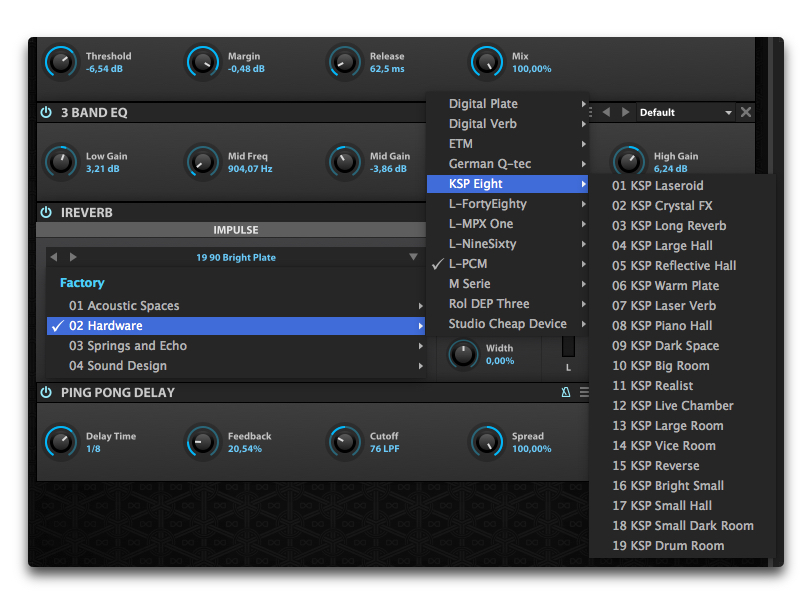The width and height of the screenshot is (812, 603).
Task: Click the High Gain knob
Action: click(629, 161)
